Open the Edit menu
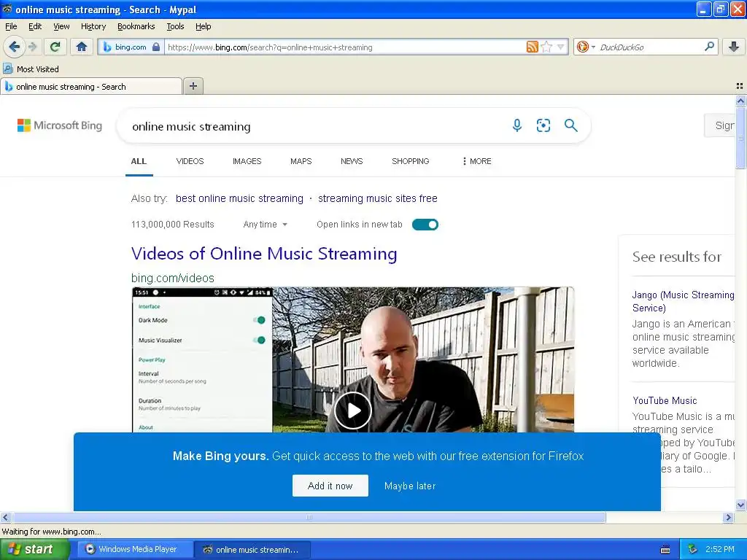The width and height of the screenshot is (747, 560). 35,26
